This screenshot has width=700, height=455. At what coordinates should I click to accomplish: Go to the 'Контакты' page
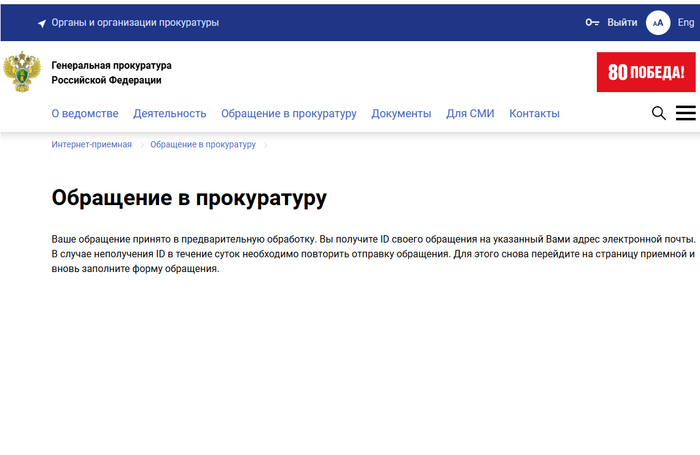coord(534,114)
